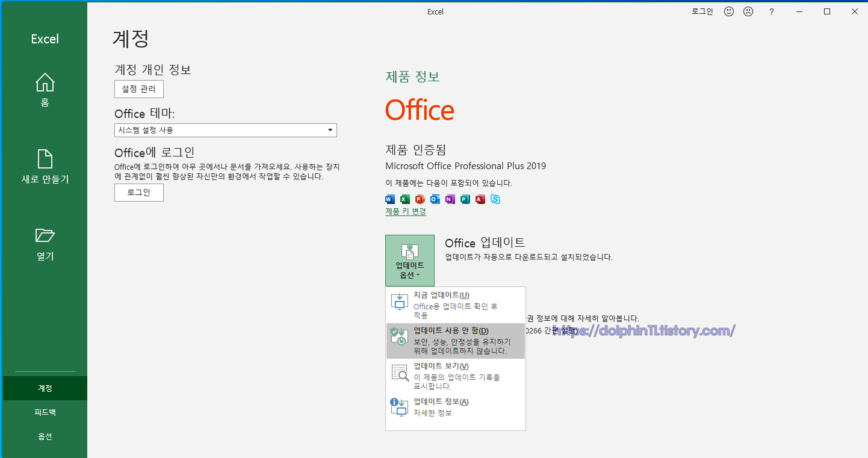Choose 지금 업데이트(U) menu entry
The image size is (868, 458).
pos(456,305)
